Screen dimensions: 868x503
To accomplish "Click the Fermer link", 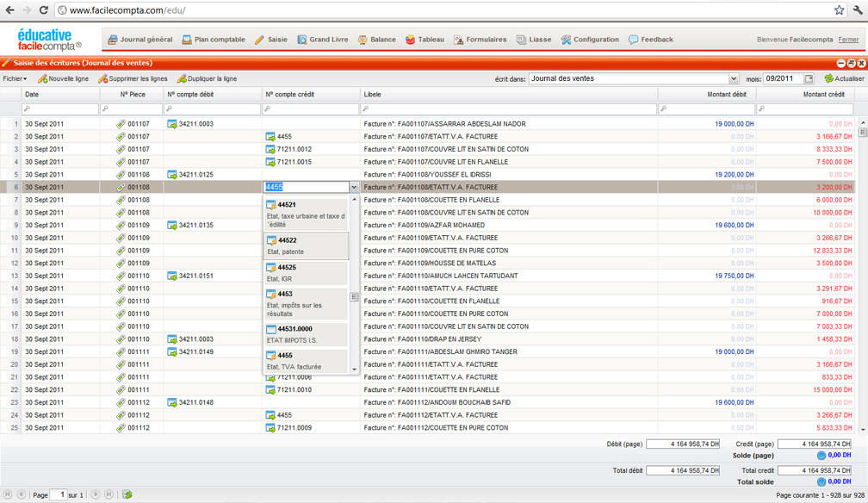I will (x=849, y=40).
